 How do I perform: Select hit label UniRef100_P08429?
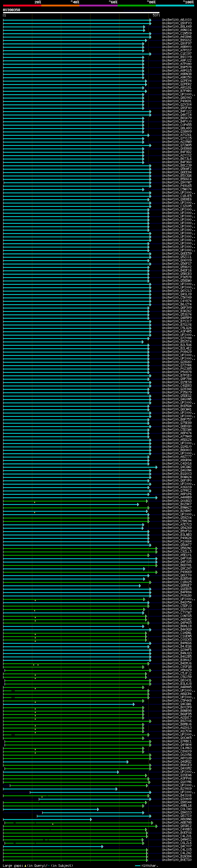tap(177, 352)
